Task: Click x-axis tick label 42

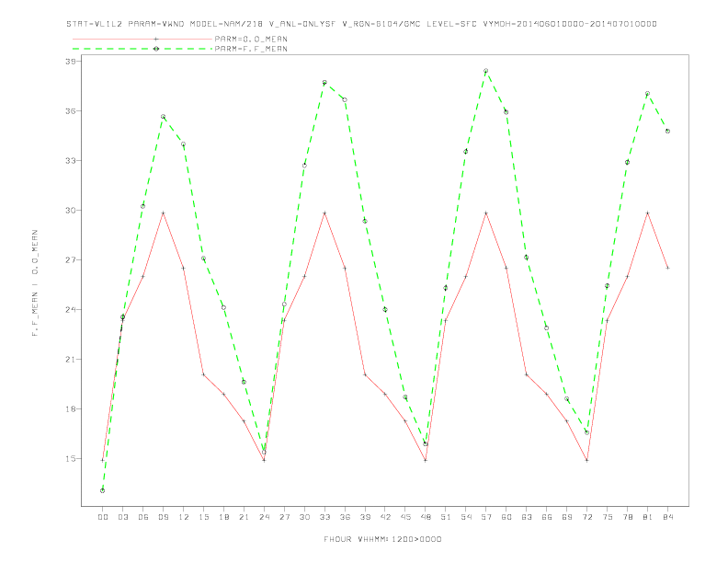Action: pyautogui.click(x=385, y=517)
